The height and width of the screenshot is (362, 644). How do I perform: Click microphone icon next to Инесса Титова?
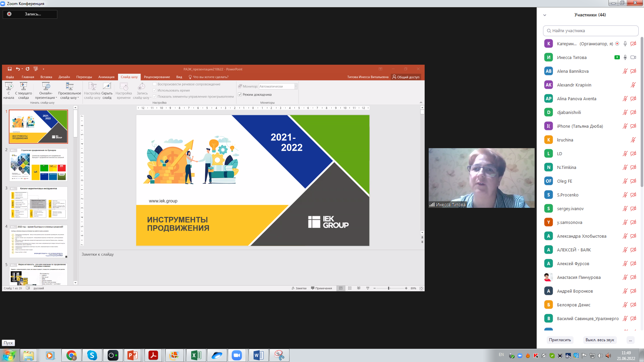[x=625, y=57]
